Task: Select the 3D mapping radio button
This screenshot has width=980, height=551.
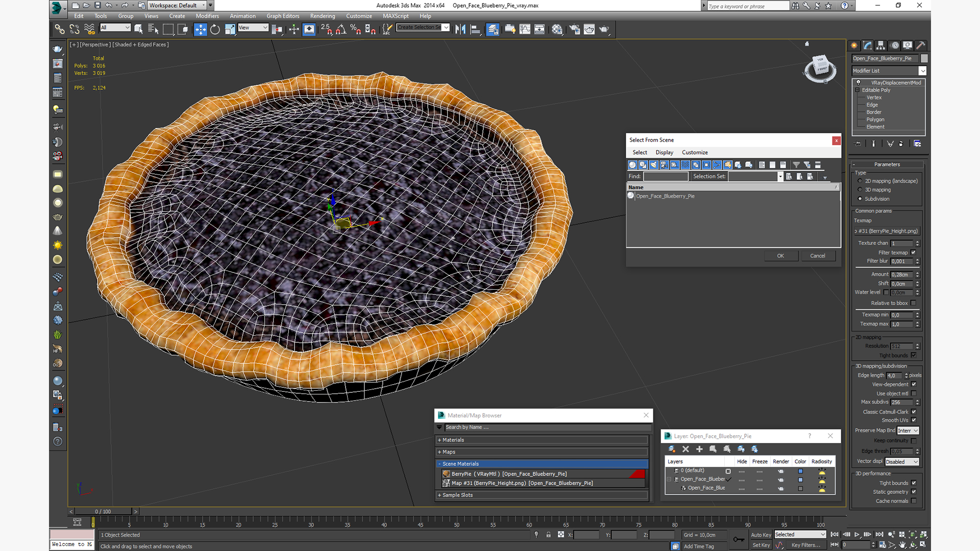Action: [860, 190]
